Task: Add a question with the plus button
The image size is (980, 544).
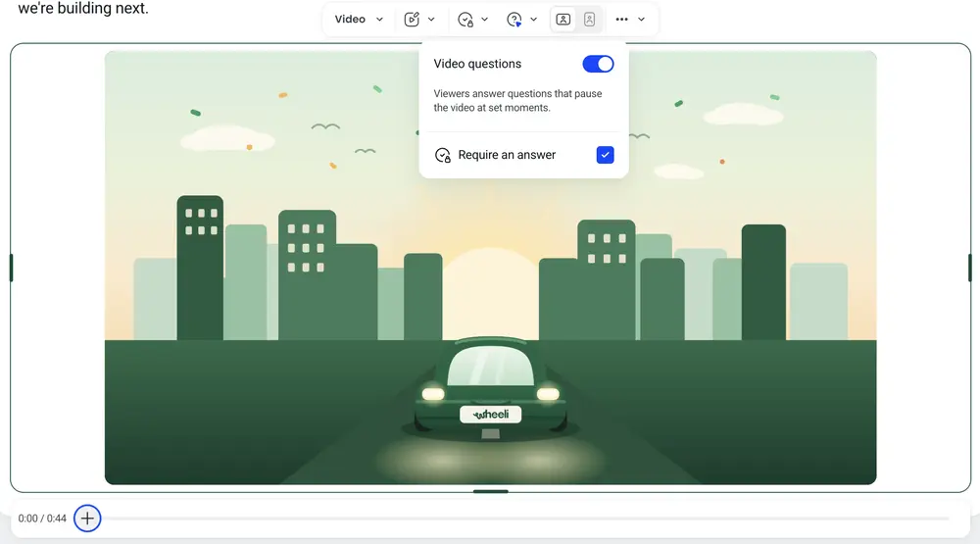Action: (87, 519)
